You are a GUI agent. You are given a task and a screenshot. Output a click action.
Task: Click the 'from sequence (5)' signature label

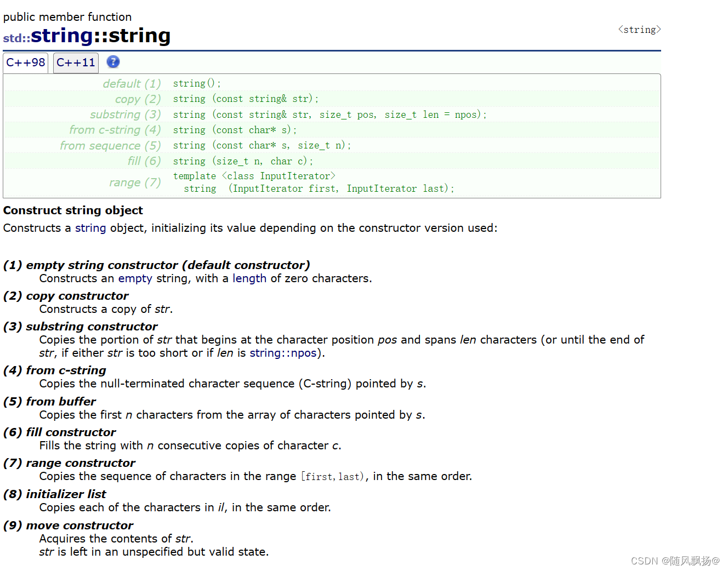coord(110,146)
